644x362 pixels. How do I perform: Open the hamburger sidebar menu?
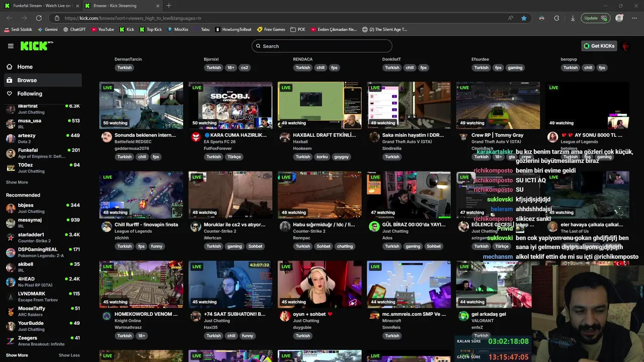coord(11,46)
